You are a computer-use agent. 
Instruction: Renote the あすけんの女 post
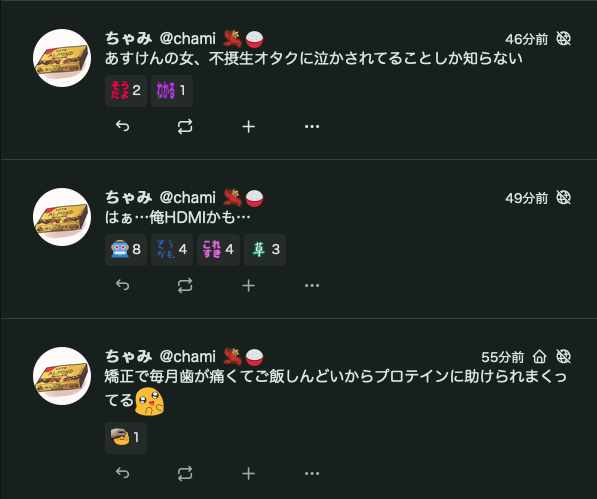click(x=185, y=126)
